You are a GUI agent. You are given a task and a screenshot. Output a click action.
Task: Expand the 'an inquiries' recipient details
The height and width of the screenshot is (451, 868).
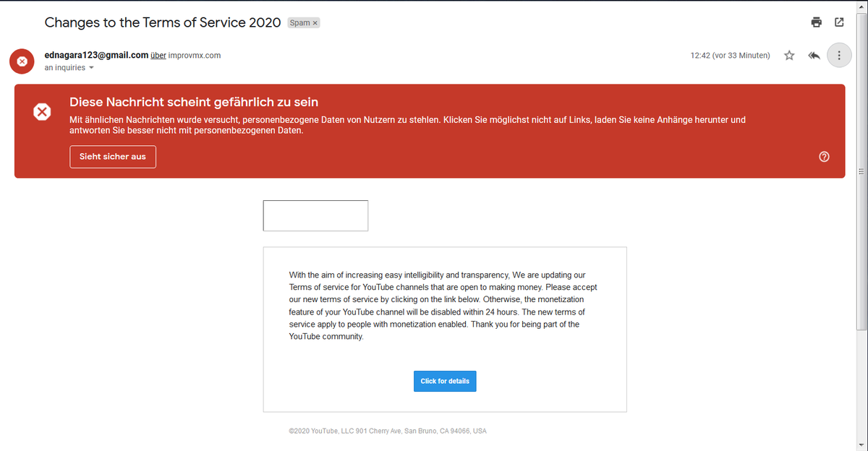point(65,67)
